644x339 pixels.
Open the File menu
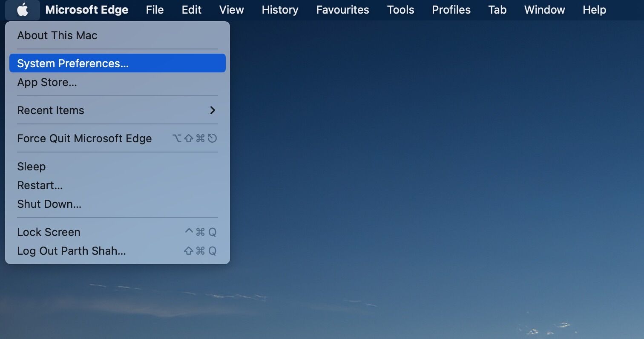coord(155,10)
